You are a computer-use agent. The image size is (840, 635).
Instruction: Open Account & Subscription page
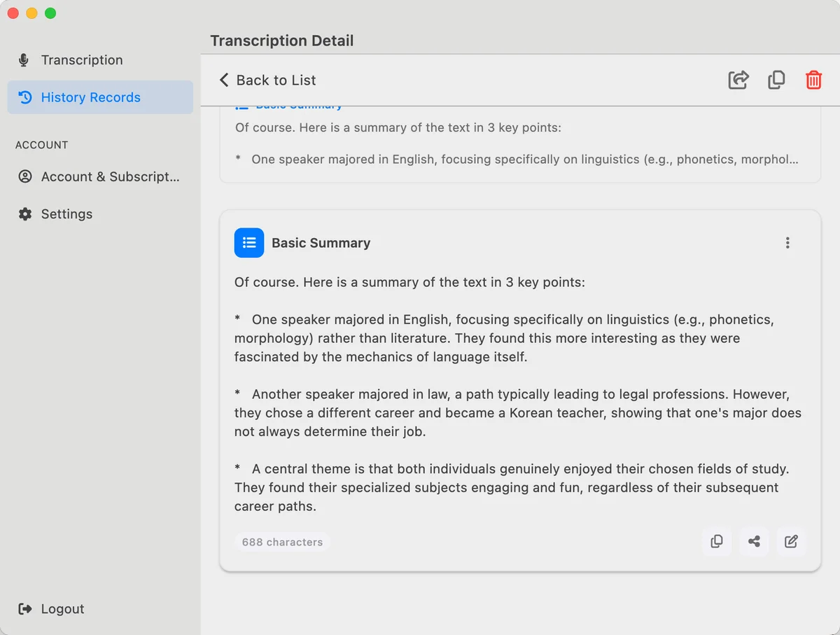(110, 176)
